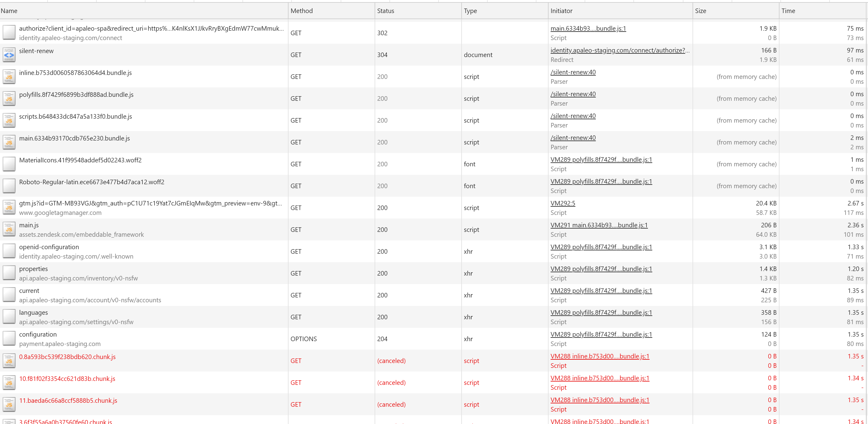Open the identity.apaleo-staging.com/connect/authorize initiator link
Screen dimensions: 868x424
pyautogui.click(x=620, y=50)
